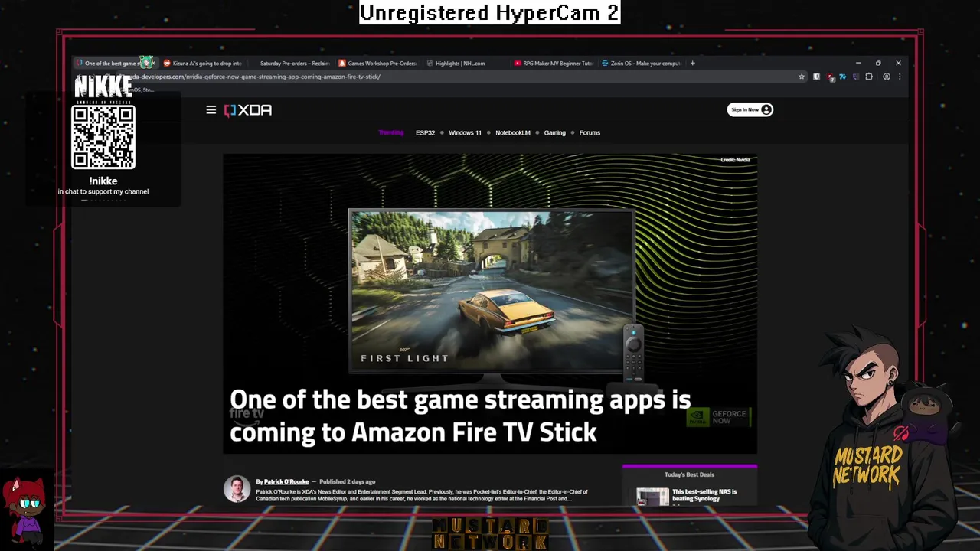Click the Published 2 days ago text
980x551 pixels.
pos(347,482)
